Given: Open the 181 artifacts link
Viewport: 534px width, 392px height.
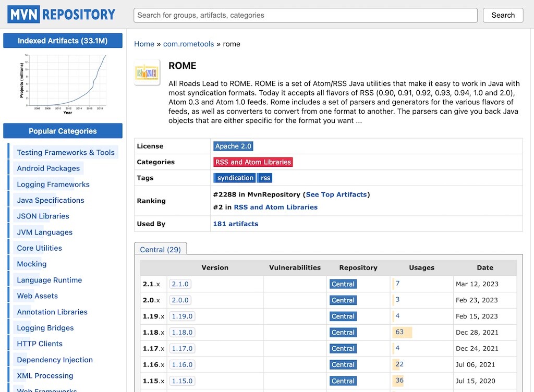Looking at the screenshot, I should coord(236,224).
